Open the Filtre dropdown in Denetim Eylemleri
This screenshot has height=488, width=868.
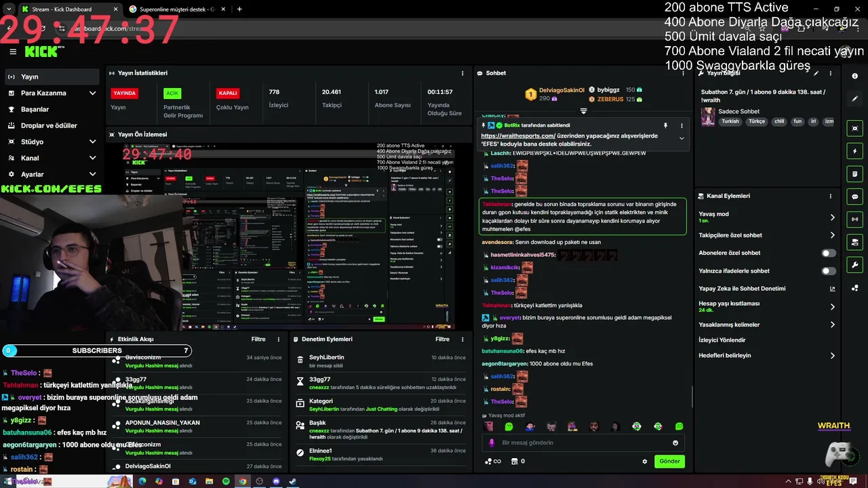443,339
